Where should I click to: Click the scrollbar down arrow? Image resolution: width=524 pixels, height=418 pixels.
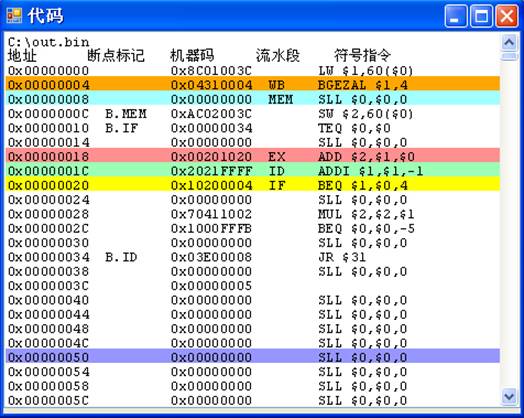coord(509,396)
